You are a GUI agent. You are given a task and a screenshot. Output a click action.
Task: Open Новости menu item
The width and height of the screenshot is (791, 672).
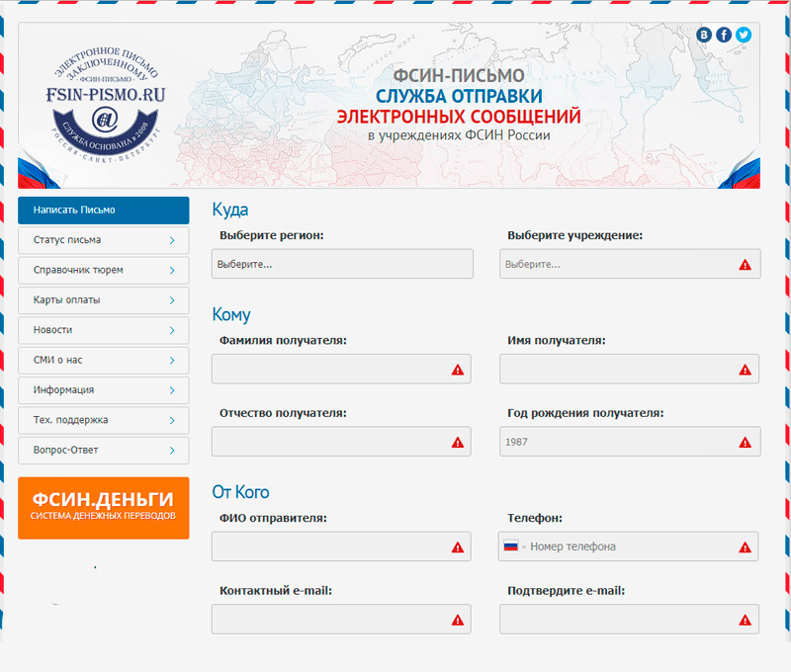point(104,330)
